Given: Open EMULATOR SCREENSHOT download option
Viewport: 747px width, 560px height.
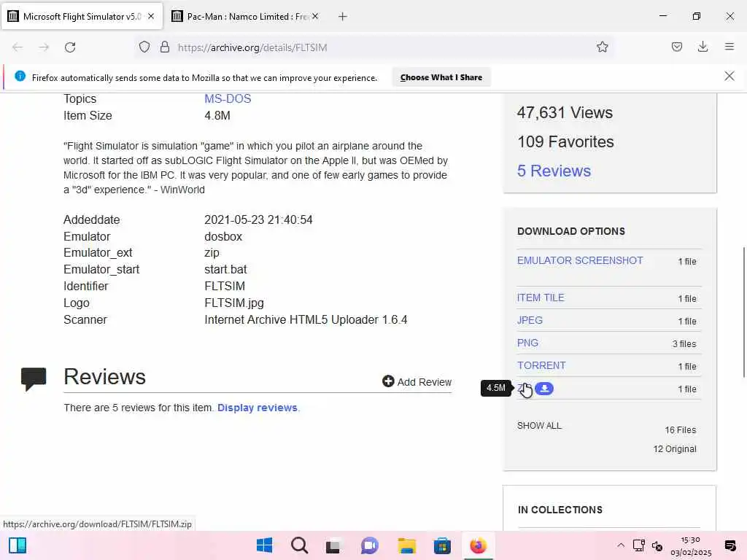Looking at the screenshot, I should 580,260.
